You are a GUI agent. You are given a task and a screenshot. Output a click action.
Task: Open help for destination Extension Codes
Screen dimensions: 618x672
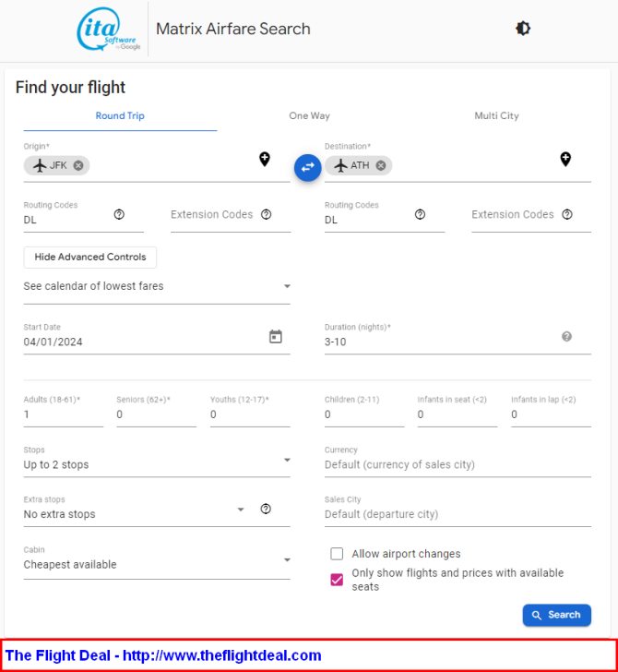[567, 214]
